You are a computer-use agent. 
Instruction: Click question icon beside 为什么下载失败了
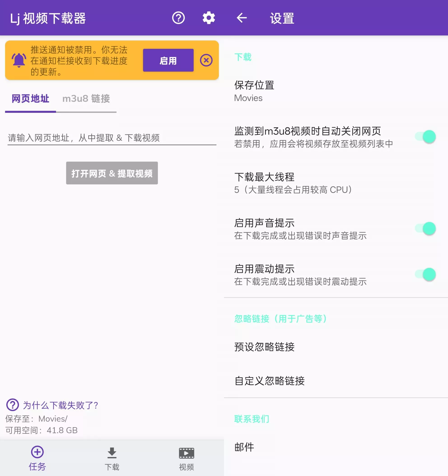click(x=12, y=405)
